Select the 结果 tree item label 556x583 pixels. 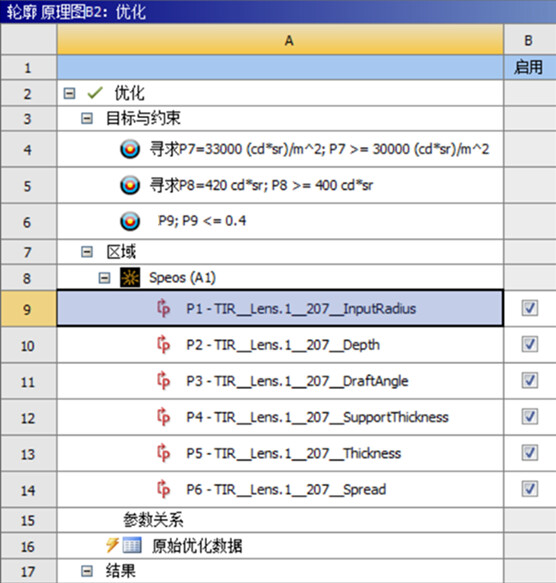click(x=120, y=571)
